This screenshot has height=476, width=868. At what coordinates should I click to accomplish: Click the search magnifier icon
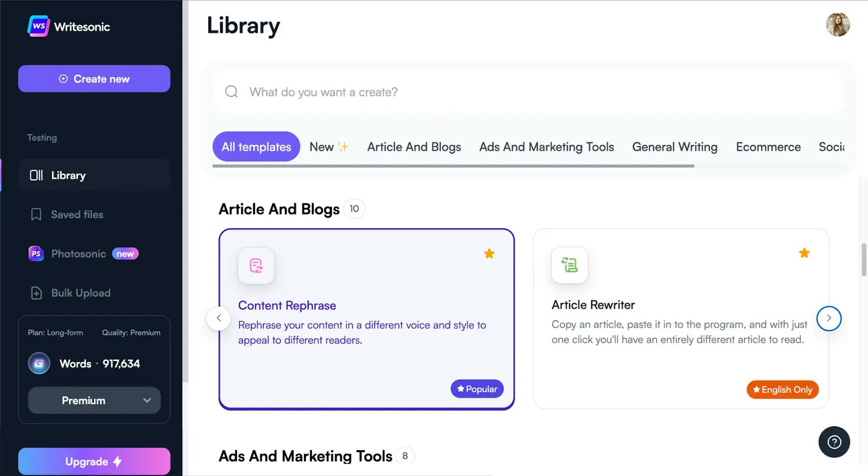tap(231, 91)
